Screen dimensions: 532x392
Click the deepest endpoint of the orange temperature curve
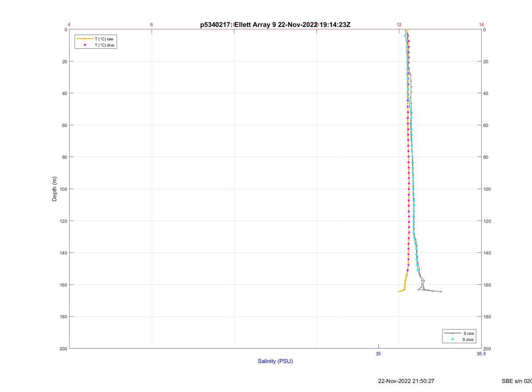point(399,291)
